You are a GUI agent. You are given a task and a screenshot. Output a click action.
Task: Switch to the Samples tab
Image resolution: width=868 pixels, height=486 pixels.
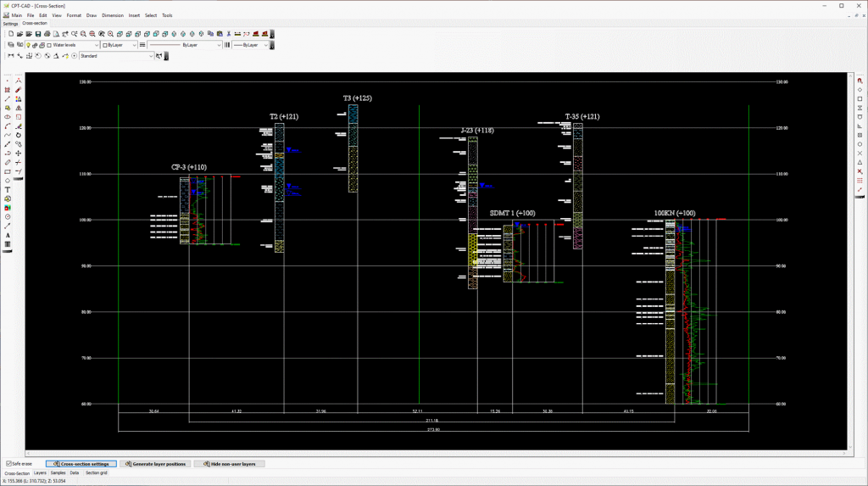coord(58,472)
